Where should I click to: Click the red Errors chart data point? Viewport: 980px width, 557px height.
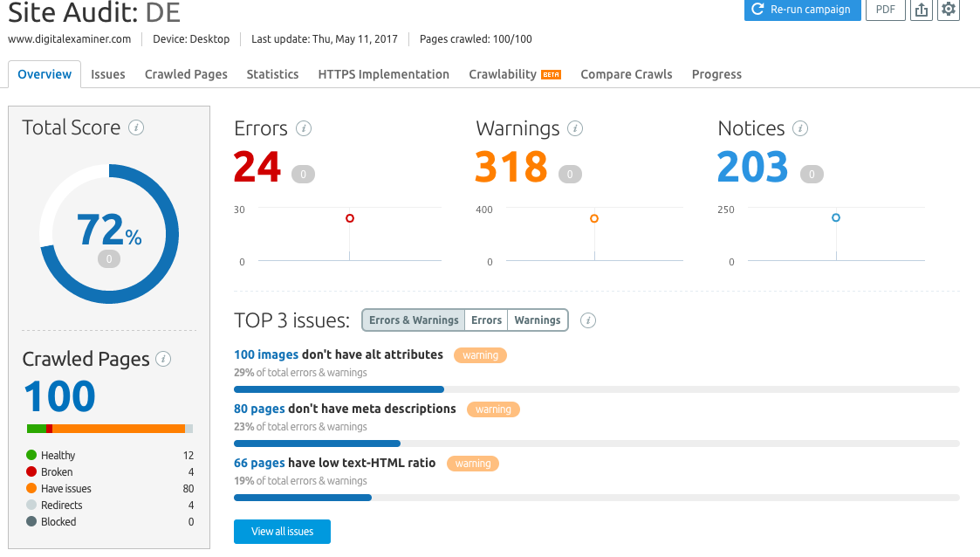(350, 218)
